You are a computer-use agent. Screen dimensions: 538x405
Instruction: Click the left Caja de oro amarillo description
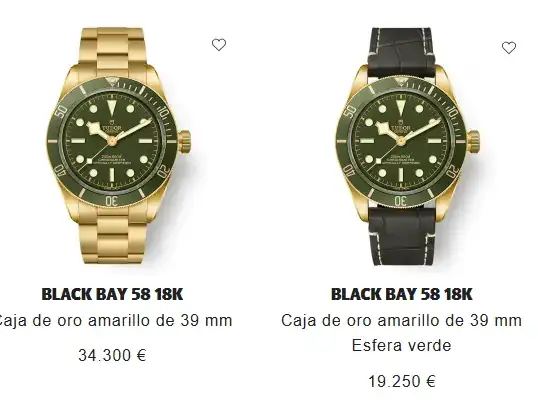pyautogui.click(x=116, y=321)
